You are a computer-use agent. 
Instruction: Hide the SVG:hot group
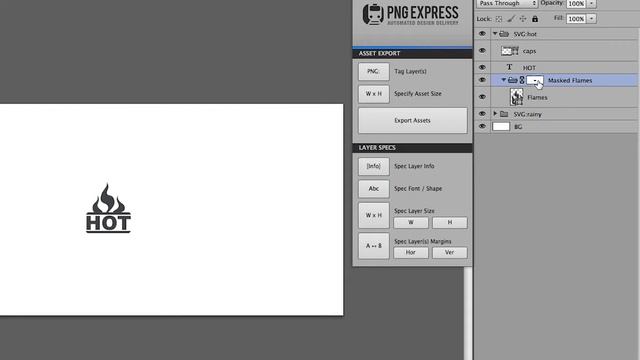point(482,34)
